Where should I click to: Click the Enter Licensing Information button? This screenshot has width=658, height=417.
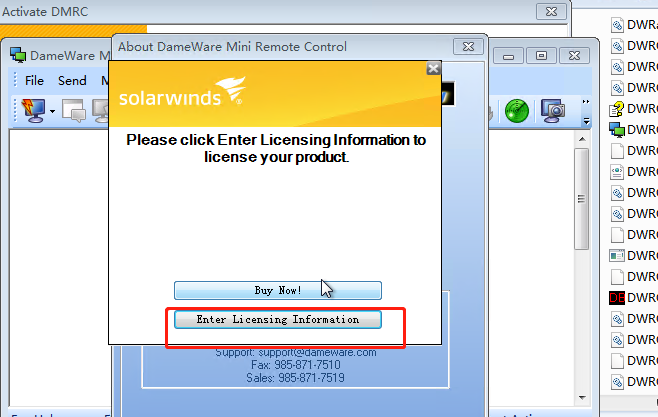click(x=278, y=319)
